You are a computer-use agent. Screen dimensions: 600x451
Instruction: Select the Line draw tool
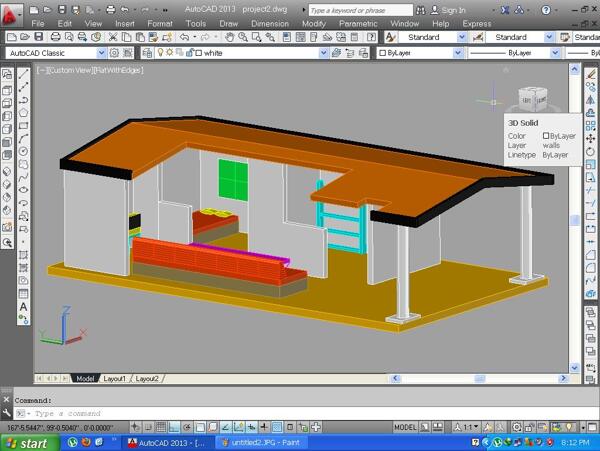point(23,74)
